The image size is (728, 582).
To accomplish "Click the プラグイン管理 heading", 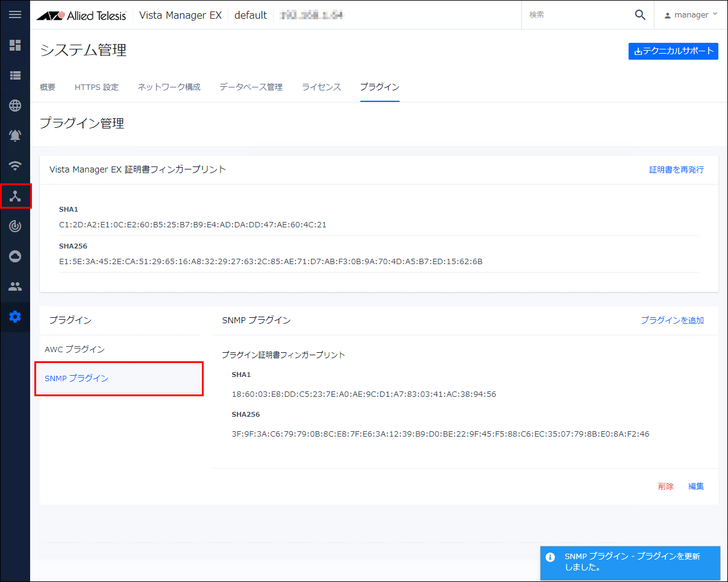I will [x=82, y=124].
